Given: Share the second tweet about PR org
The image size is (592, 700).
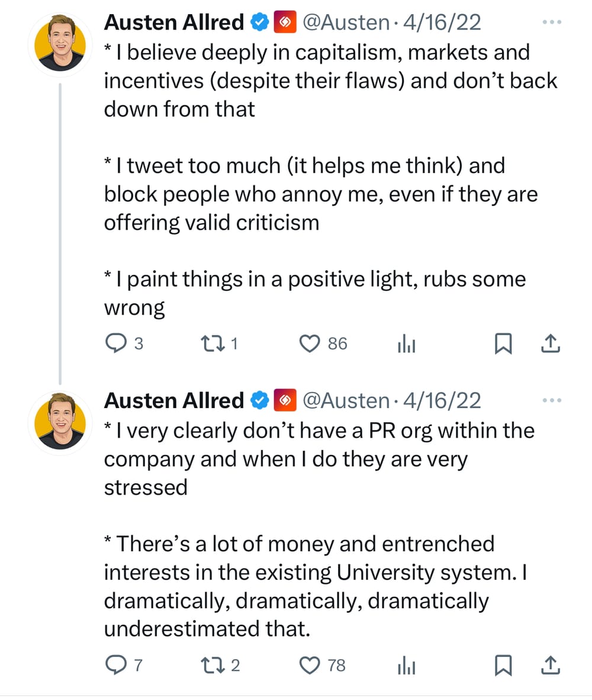Looking at the screenshot, I should [x=550, y=666].
